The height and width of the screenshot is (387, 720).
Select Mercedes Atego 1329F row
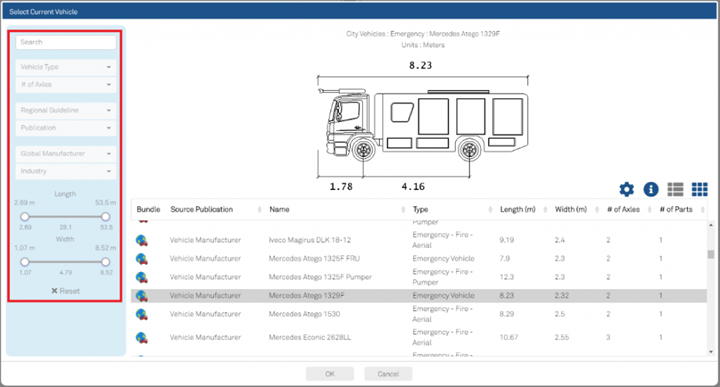419,296
